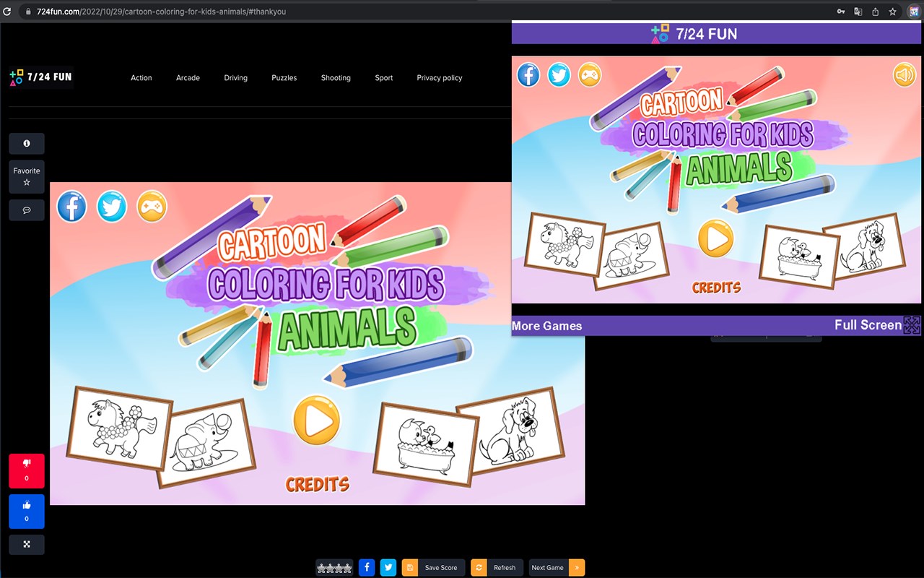924x578 pixels.
Task: Open the translate page icon
Action: [x=858, y=12]
